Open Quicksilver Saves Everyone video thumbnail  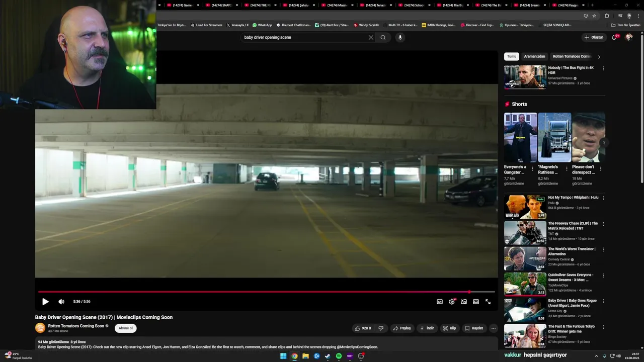pos(525,284)
